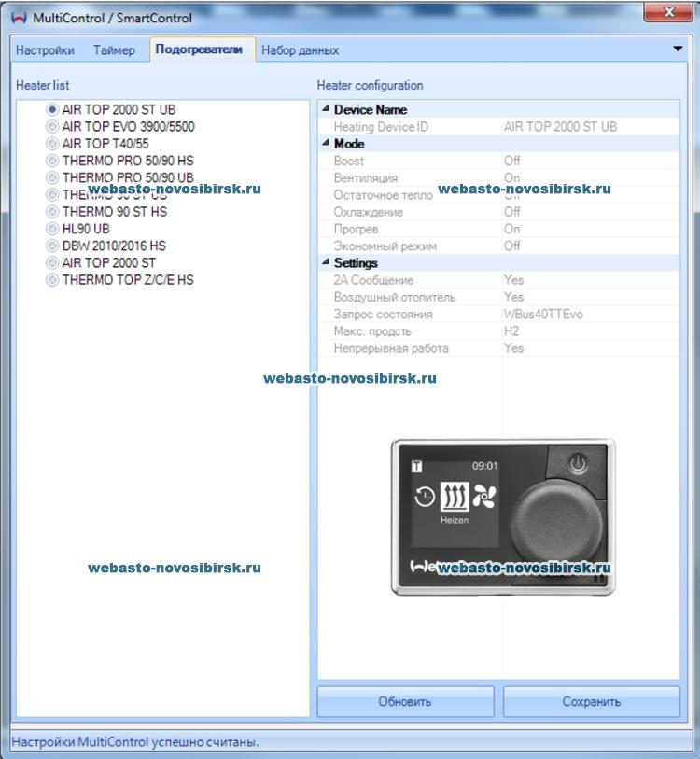Collapse the Device Name section

click(x=325, y=110)
